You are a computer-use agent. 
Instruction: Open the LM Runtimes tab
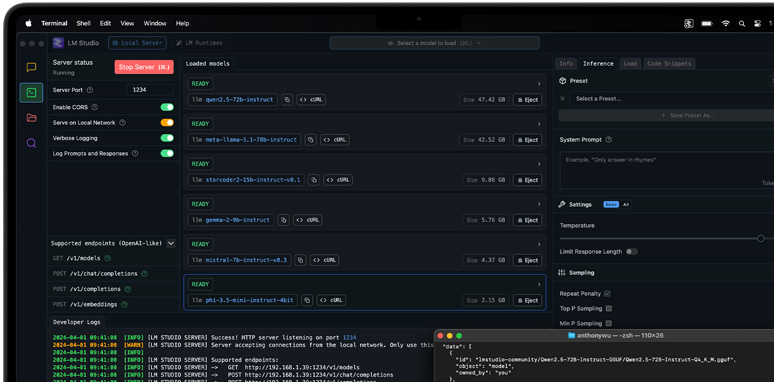(x=199, y=43)
